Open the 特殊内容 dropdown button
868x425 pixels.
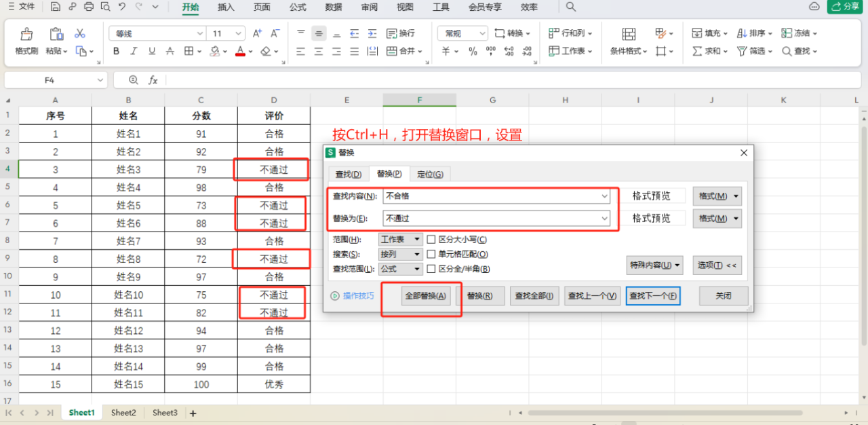tap(654, 265)
